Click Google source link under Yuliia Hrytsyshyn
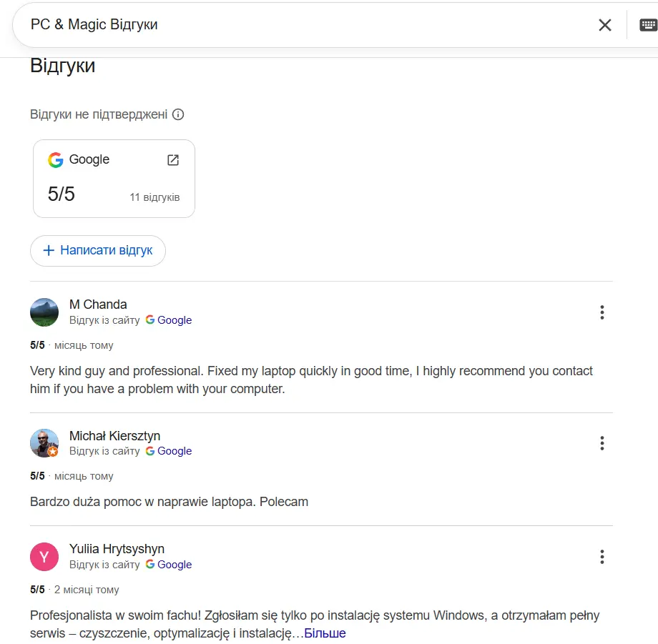Image resolution: width=658 pixels, height=644 pixels. tap(169, 565)
